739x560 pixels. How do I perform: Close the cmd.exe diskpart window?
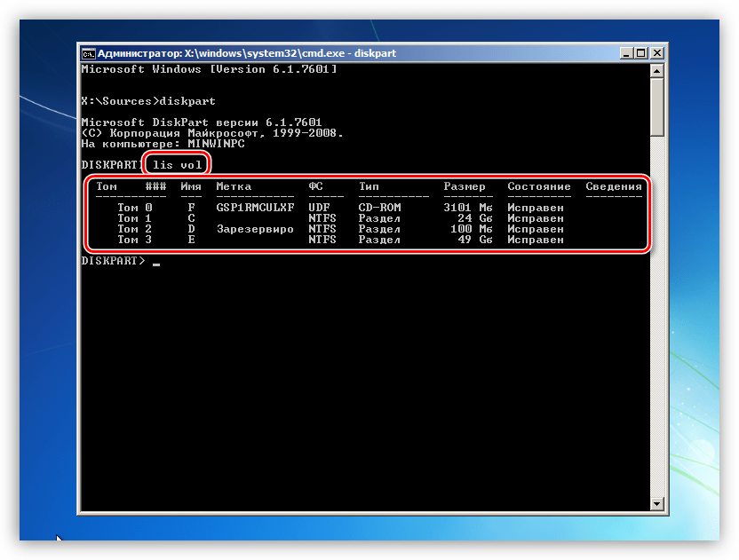657,53
